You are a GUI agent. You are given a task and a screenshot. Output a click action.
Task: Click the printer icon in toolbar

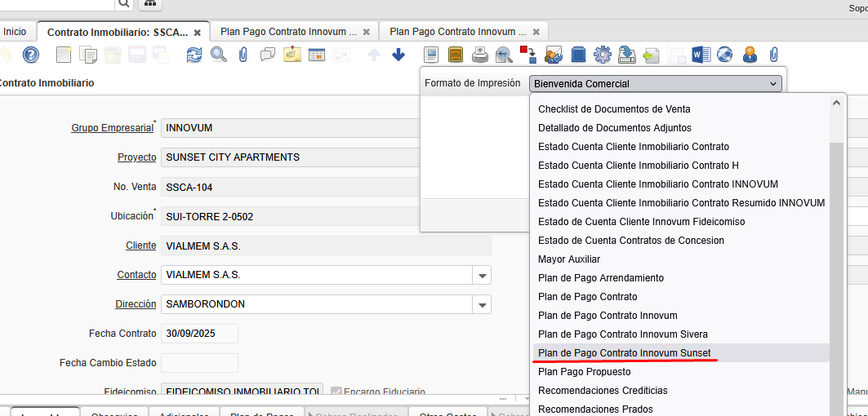coord(481,55)
